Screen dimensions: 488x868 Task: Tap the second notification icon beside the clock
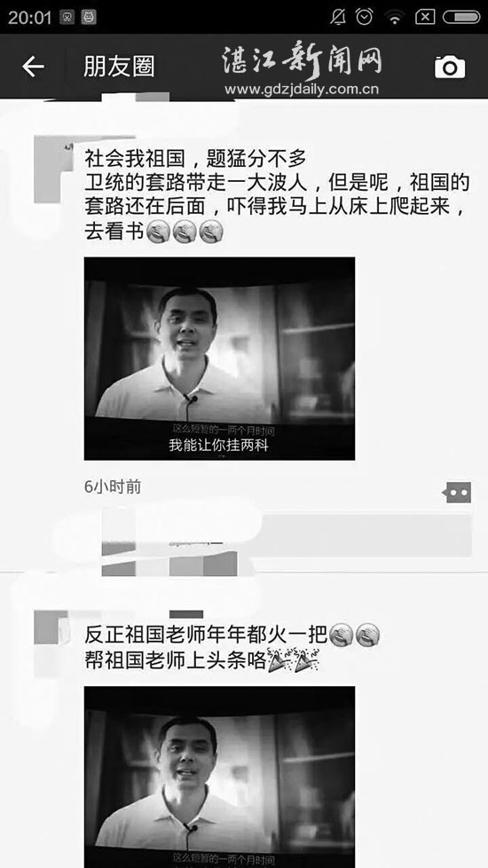point(89,17)
